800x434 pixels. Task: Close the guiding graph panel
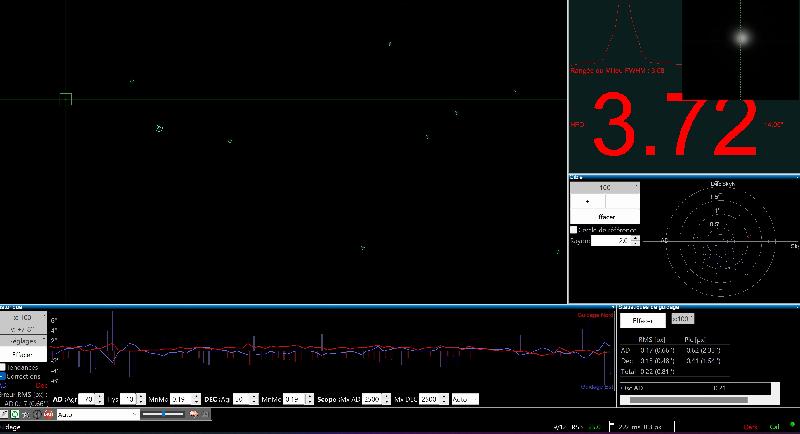point(613,307)
